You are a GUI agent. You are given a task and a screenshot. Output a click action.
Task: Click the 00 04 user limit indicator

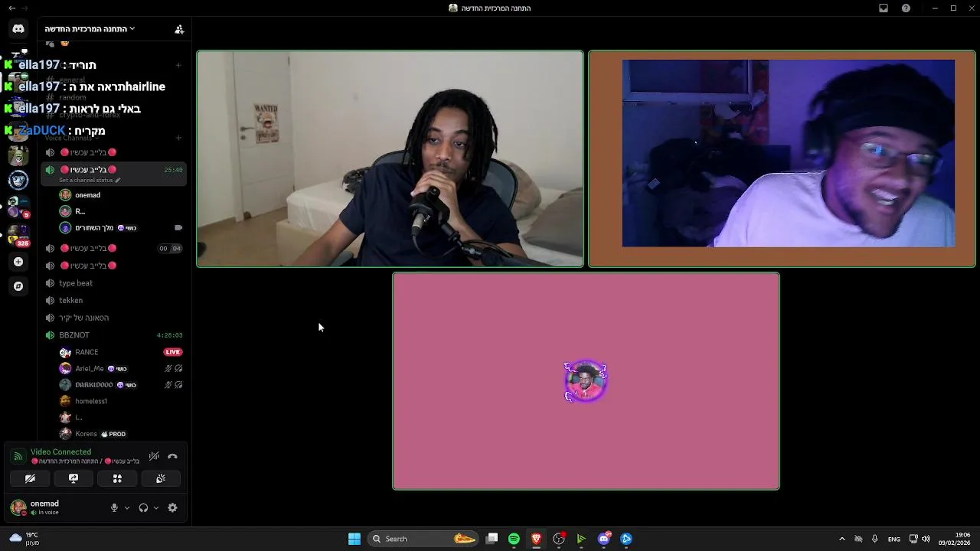pyautogui.click(x=170, y=249)
